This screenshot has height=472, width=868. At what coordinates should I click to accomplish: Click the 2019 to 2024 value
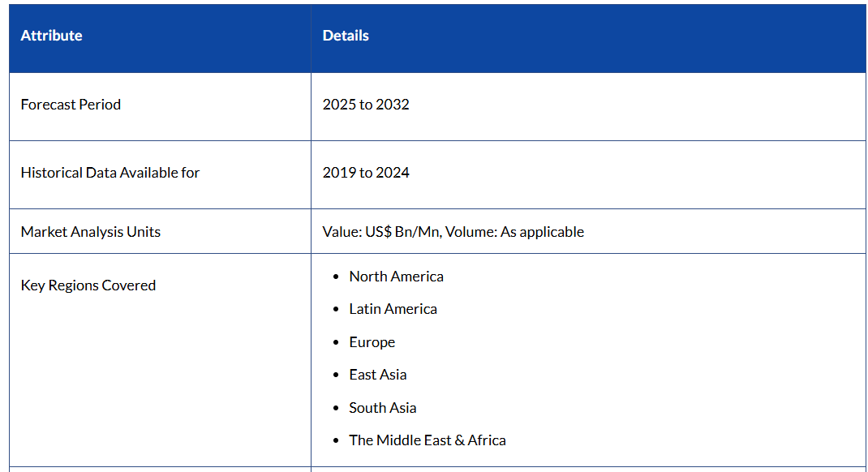click(366, 173)
